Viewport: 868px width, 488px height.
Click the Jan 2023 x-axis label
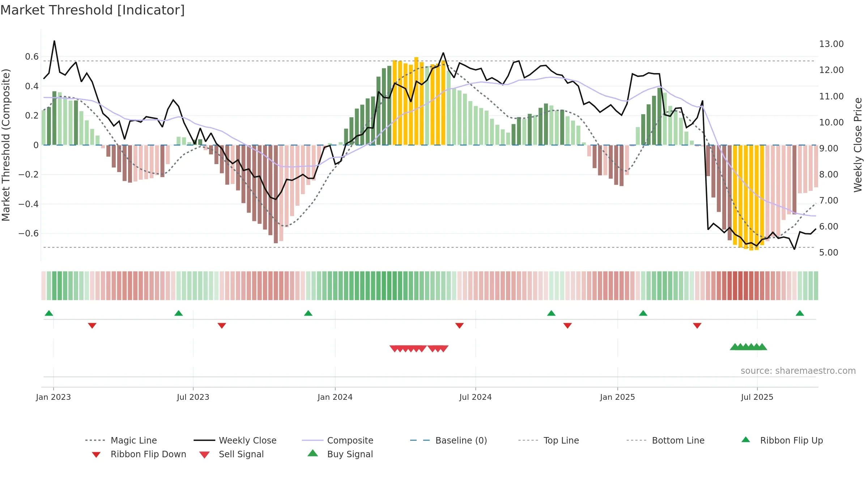pos(54,397)
